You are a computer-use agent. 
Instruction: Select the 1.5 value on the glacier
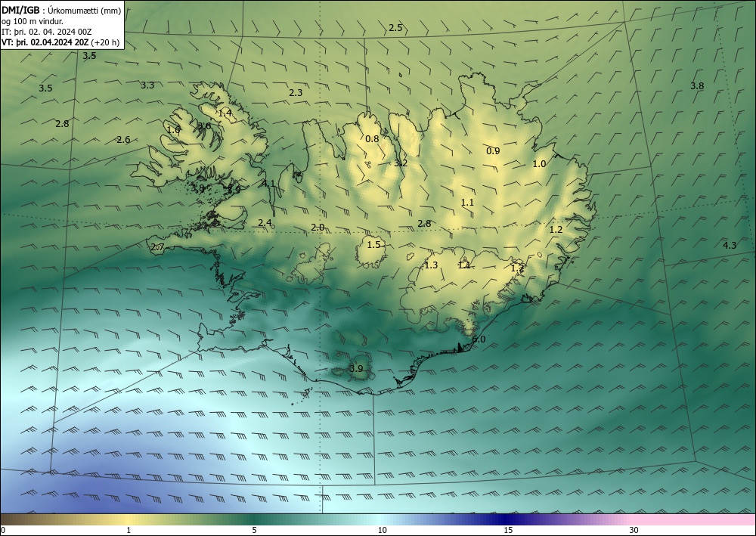tap(373, 245)
